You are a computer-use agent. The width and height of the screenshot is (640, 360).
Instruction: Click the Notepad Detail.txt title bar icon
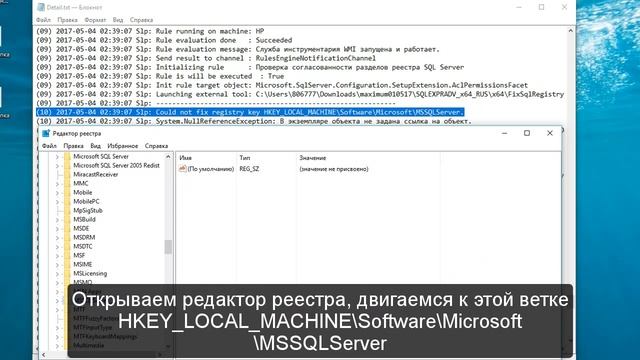(41, 7)
